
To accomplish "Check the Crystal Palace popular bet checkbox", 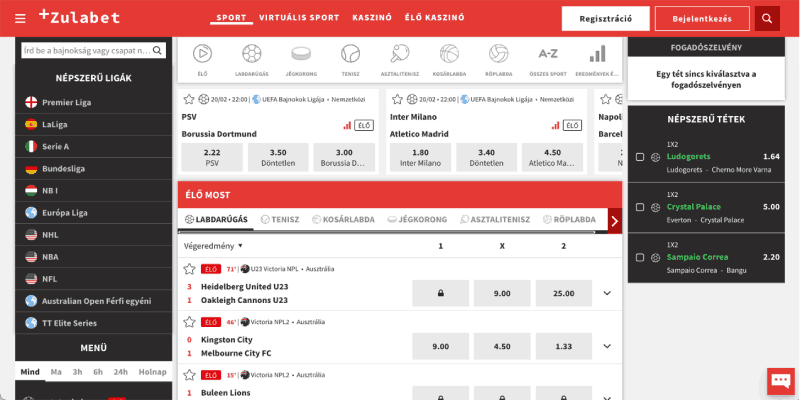I will tap(640, 207).
